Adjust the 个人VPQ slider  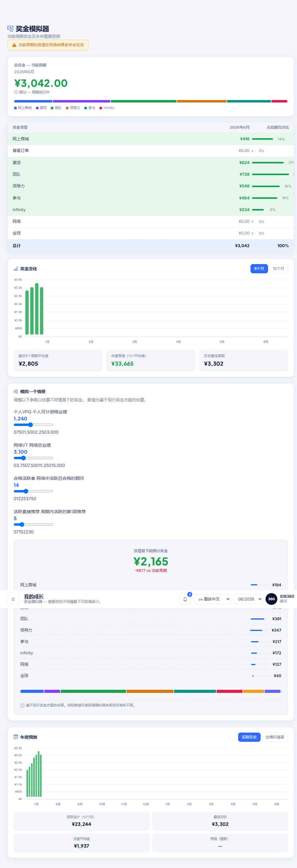coord(33,424)
